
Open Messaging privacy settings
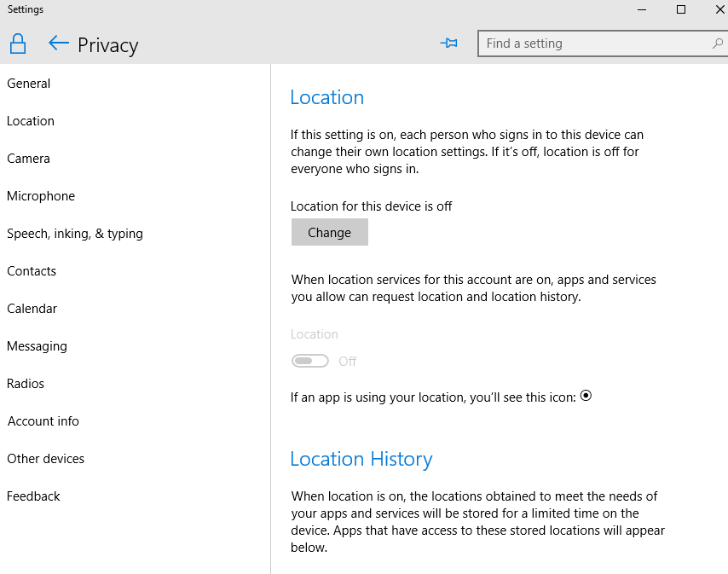click(x=37, y=346)
